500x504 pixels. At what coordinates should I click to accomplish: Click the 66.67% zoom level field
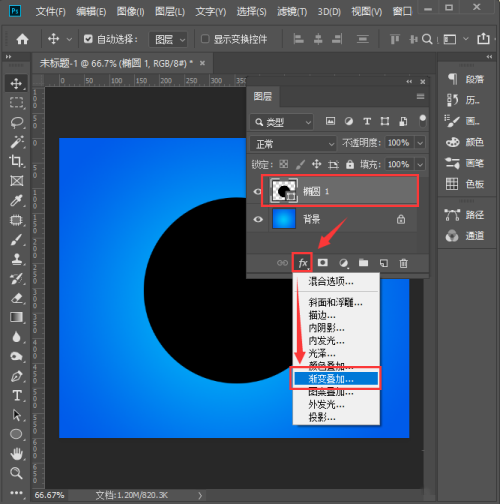pyautogui.click(x=49, y=495)
